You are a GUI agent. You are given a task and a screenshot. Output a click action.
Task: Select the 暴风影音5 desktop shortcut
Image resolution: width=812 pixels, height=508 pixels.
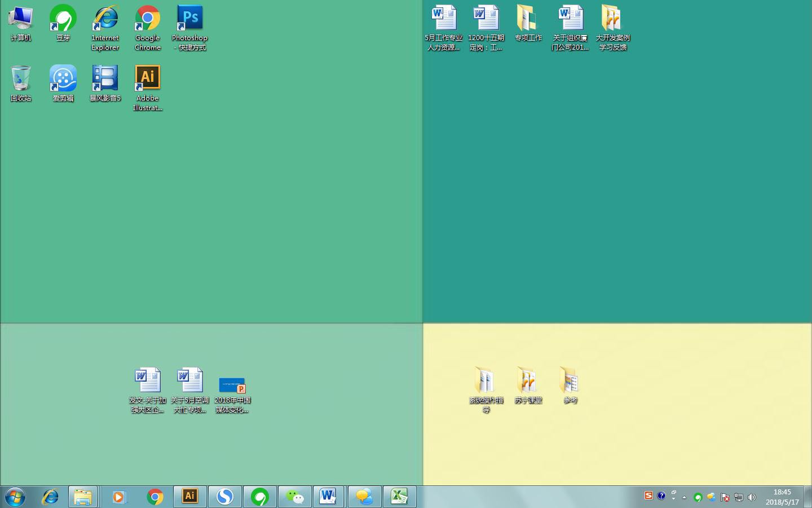[105, 78]
